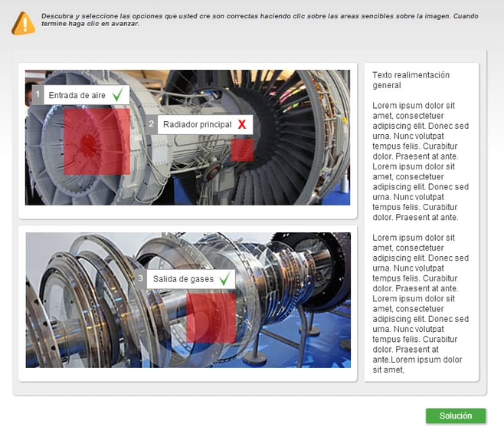The width and height of the screenshot is (504, 437).
Task: Select the number 3 badge
Action: tap(140, 279)
